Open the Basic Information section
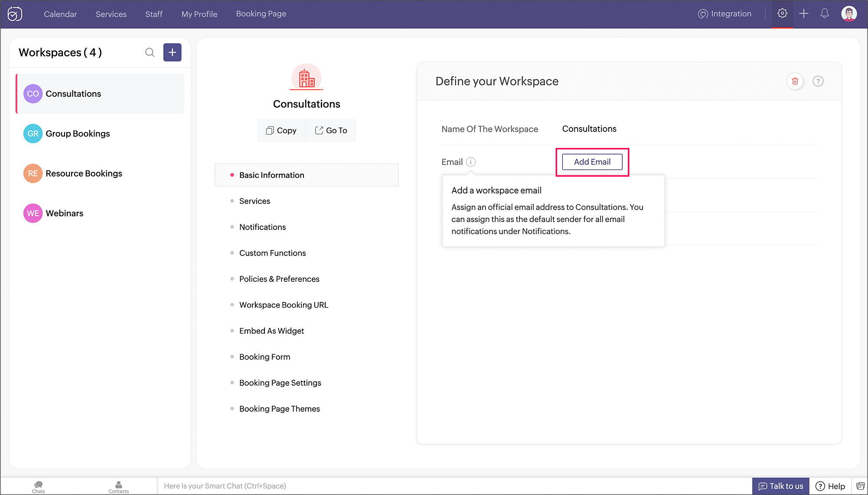 307,175
